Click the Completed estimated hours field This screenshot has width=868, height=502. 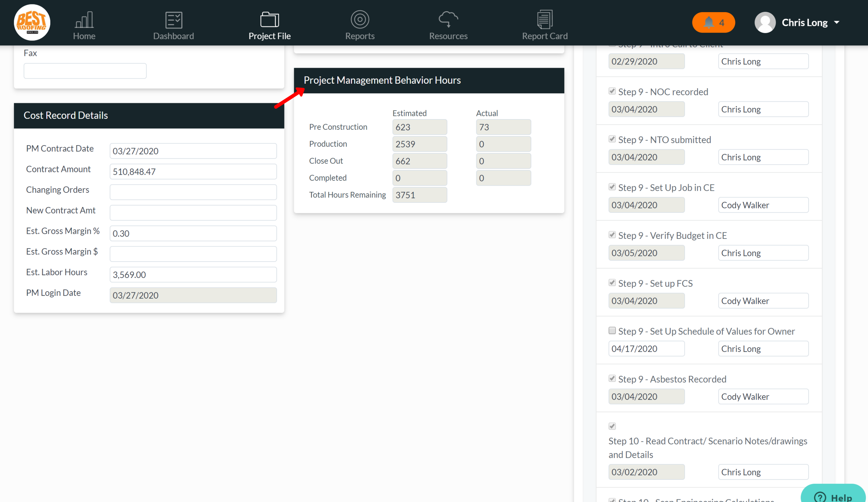point(420,178)
